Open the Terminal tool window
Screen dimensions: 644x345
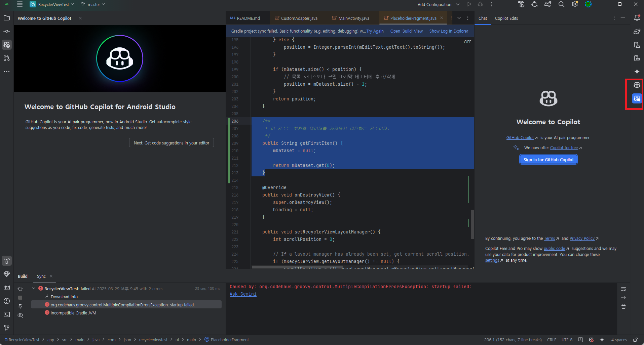coord(6,315)
